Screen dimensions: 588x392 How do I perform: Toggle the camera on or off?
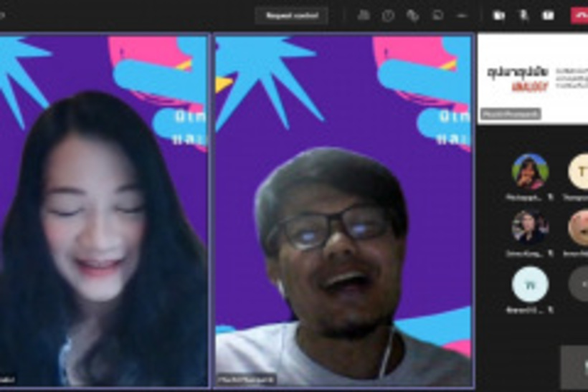pyautogui.click(x=499, y=15)
